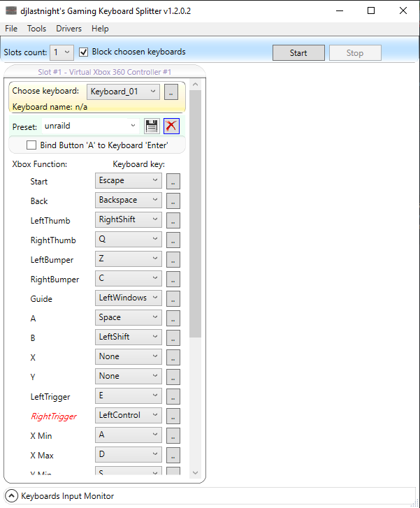Image resolution: width=420 pixels, height=508 pixels.
Task: Enable Bind Button 'A' to Keyboard 'Enter'
Action: click(x=31, y=145)
